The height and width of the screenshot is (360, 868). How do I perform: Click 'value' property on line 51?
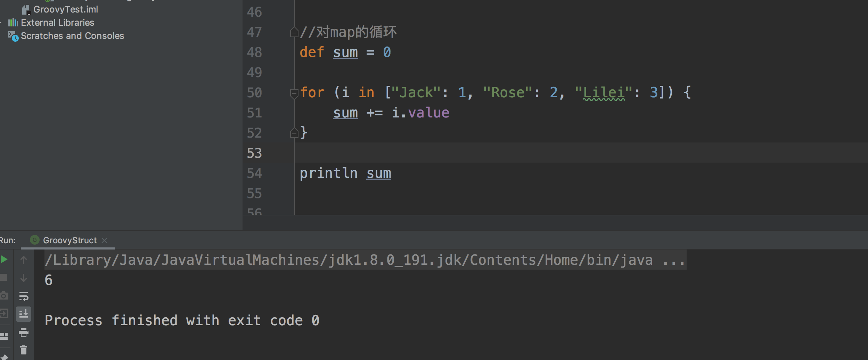click(x=429, y=113)
